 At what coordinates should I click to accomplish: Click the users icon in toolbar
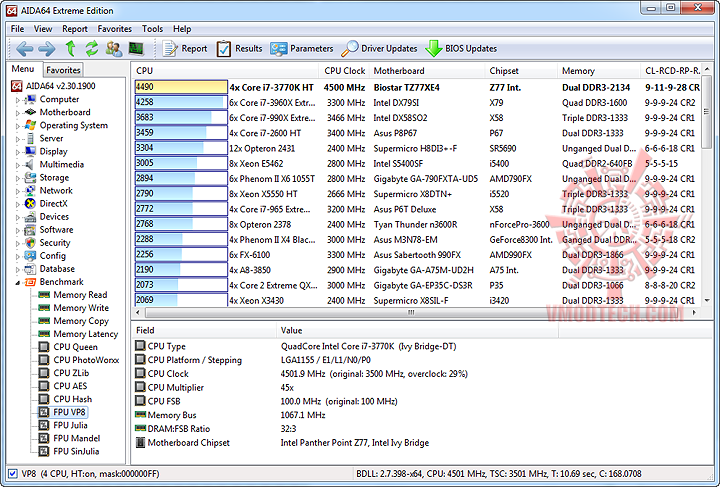coord(114,49)
